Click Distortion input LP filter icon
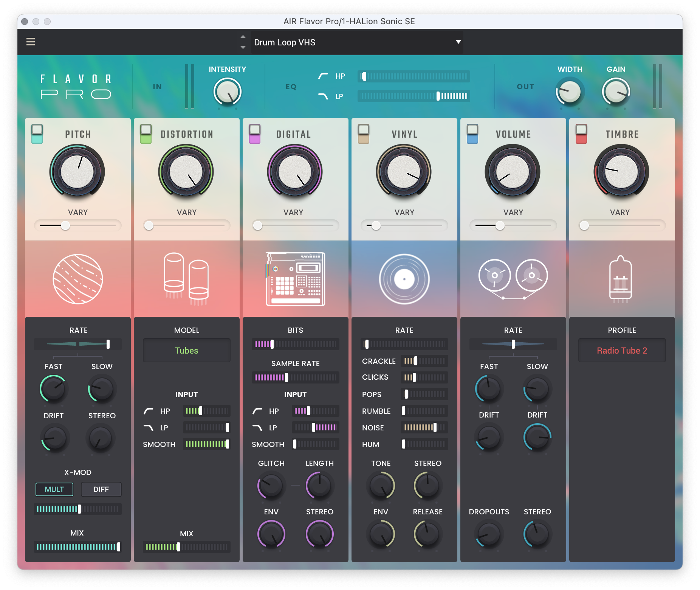The image size is (700, 590). coord(149,428)
